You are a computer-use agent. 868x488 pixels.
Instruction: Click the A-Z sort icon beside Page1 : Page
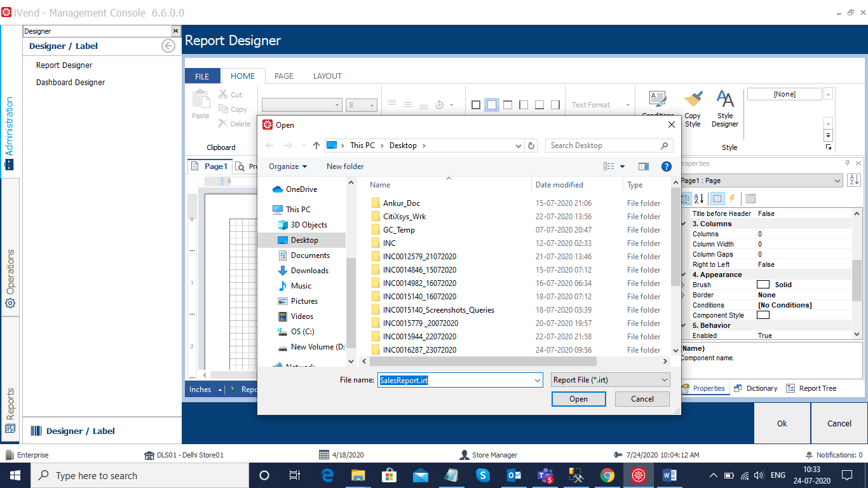click(x=854, y=181)
